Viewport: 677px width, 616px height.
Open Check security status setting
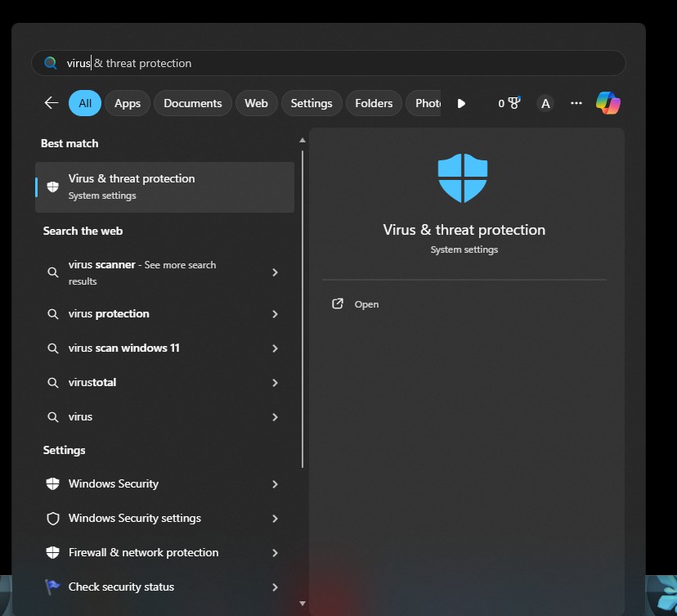tap(121, 587)
